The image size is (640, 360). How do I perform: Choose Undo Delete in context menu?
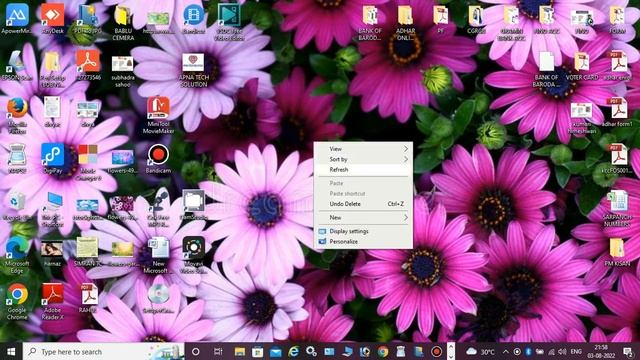(363, 204)
